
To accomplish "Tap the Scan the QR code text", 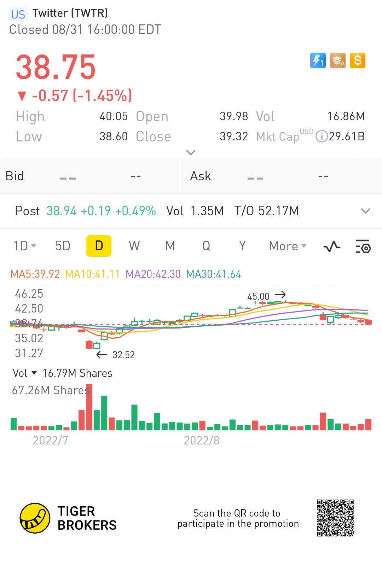I will pyautogui.click(x=238, y=518).
